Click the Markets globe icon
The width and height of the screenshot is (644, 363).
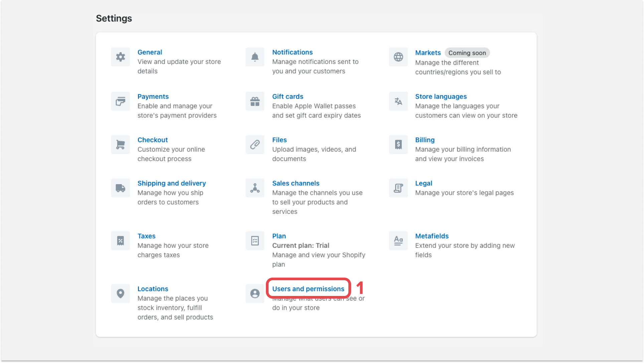[x=398, y=57]
